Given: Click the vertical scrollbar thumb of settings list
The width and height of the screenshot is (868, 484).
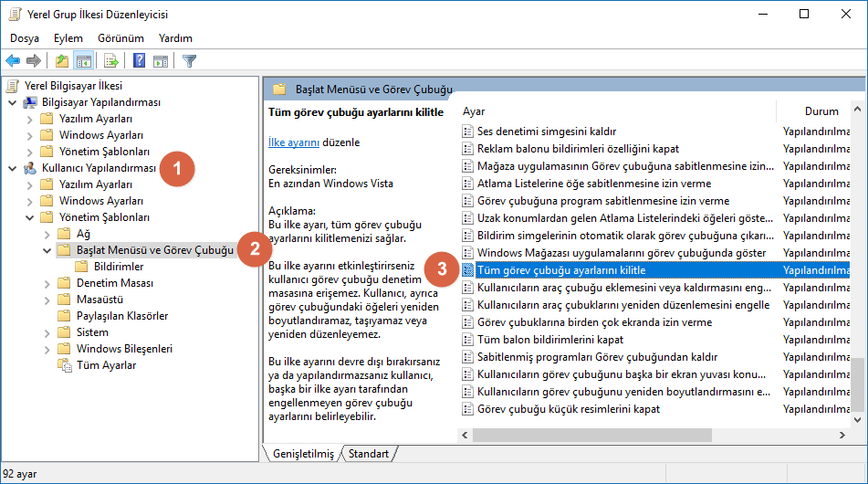Looking at the screenshot, I should pyautogui.click(x=857, y=384).
